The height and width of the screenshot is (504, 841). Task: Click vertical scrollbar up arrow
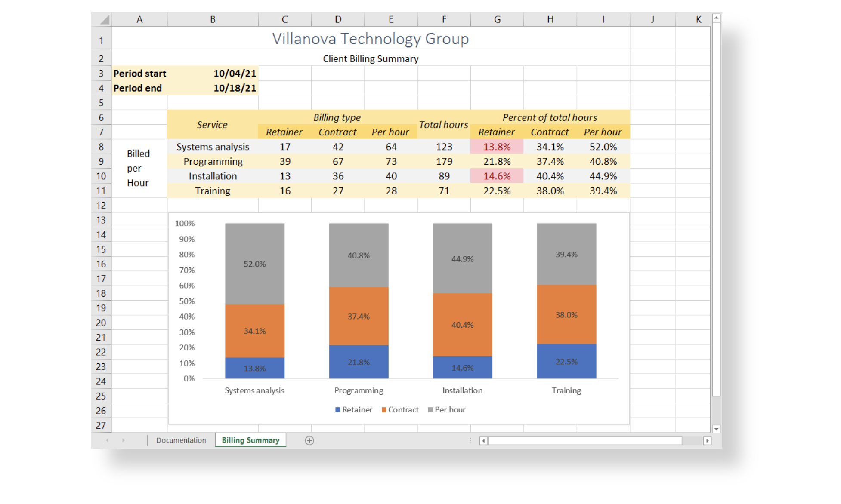tap(716, 18)
